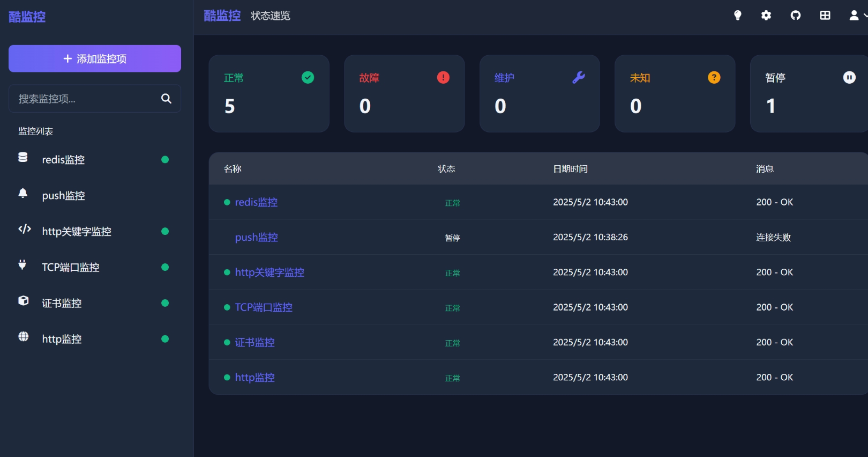
Task: Click the globe icon beside http监控
Action: (x=24, y=336)
